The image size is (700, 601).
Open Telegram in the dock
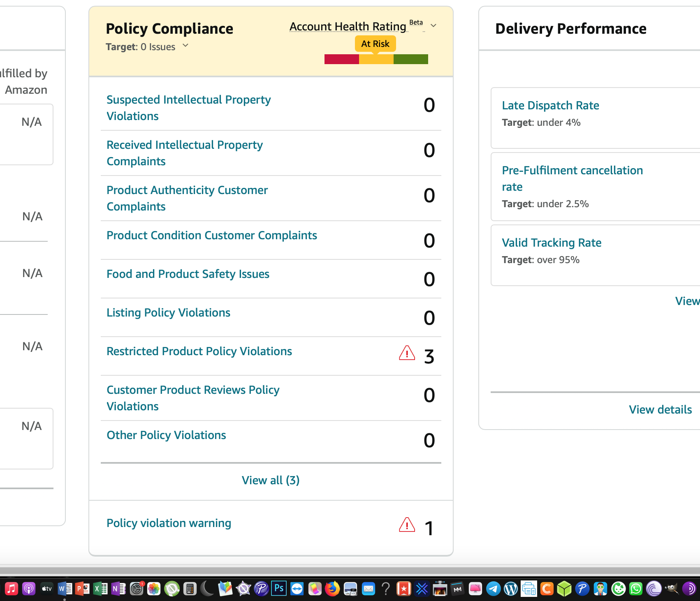pos(494,589)
